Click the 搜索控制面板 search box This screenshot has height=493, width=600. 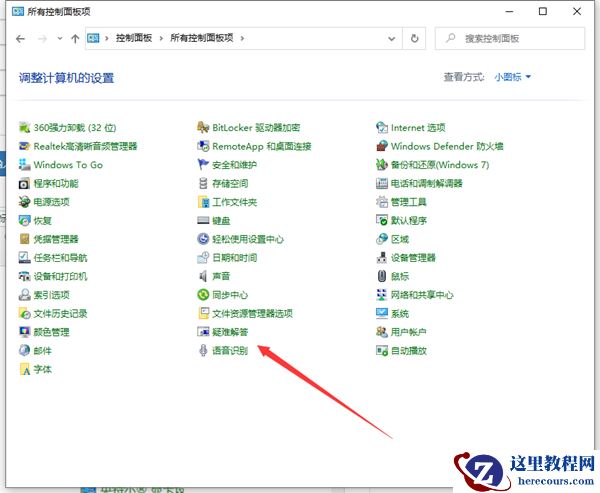pos(510,38)
